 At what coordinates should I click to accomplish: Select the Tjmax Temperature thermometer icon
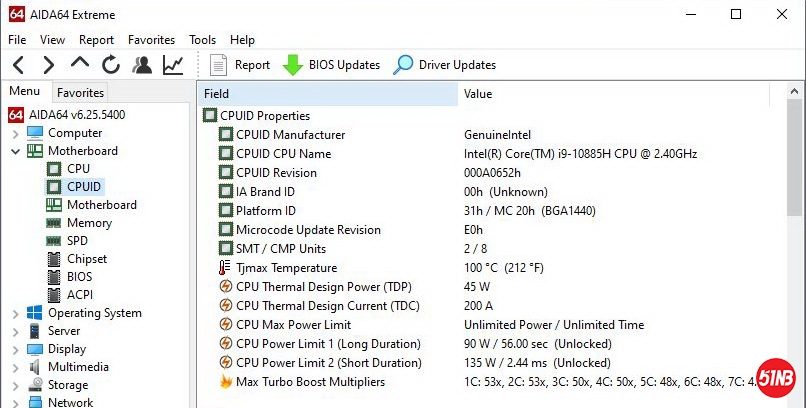tap(225, 268)
